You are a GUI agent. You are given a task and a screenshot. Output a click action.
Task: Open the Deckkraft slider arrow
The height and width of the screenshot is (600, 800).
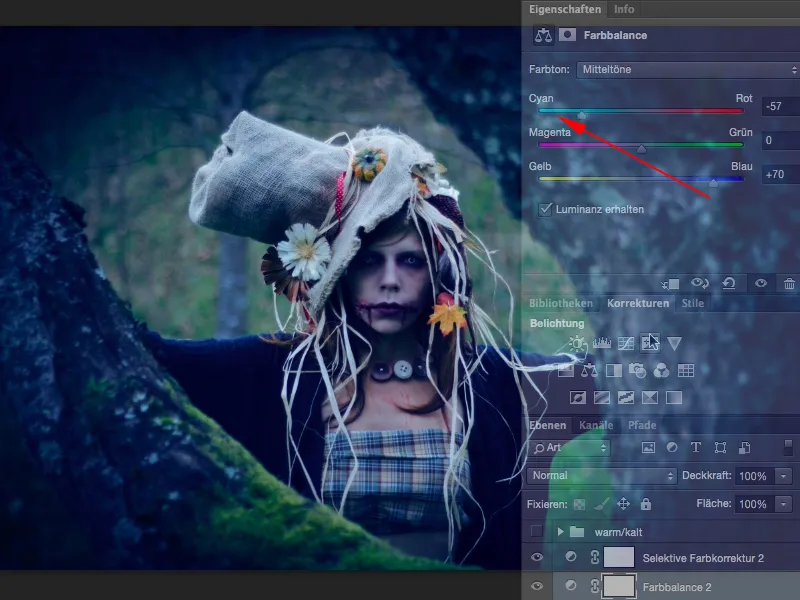783,476
